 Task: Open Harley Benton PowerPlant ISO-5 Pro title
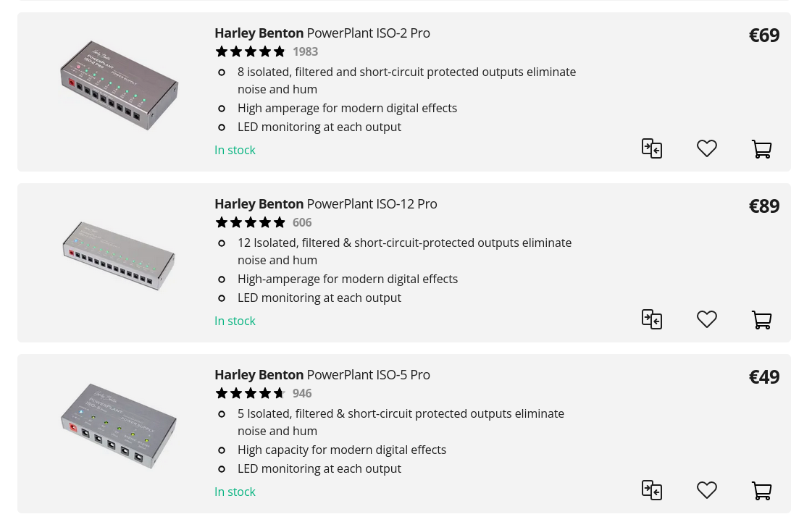pos(322,375)
